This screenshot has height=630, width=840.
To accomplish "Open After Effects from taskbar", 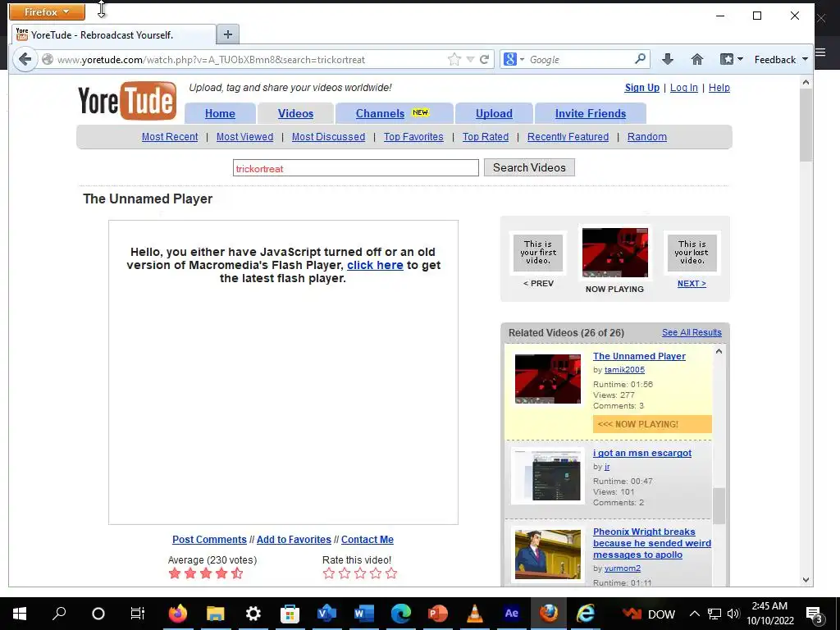I will click(x=511, y=614).
